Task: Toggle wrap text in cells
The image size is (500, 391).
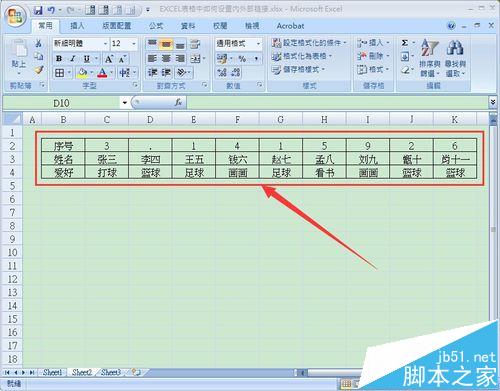Action: tap(195, 44)
